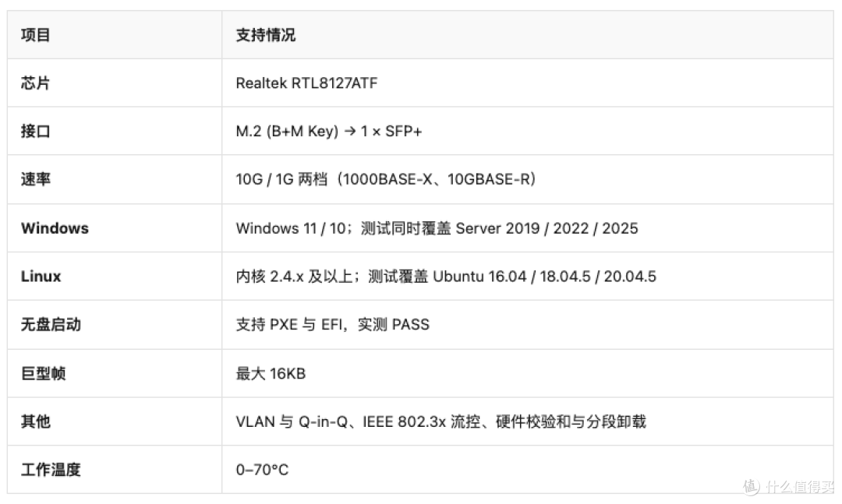Select the 芯片 row label
Viewport: 842px width, 504px height.
pyautogui.click(x=115, y=83)
